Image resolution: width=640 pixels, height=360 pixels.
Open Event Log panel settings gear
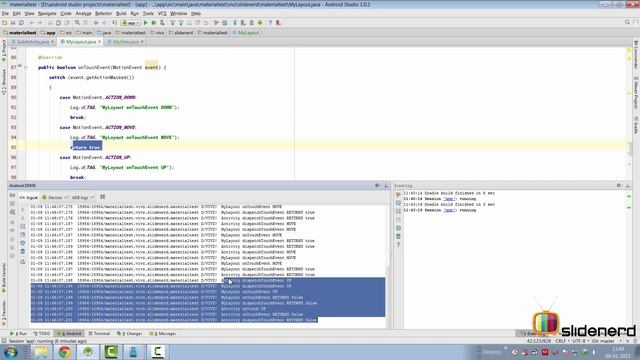pos(619,186)
